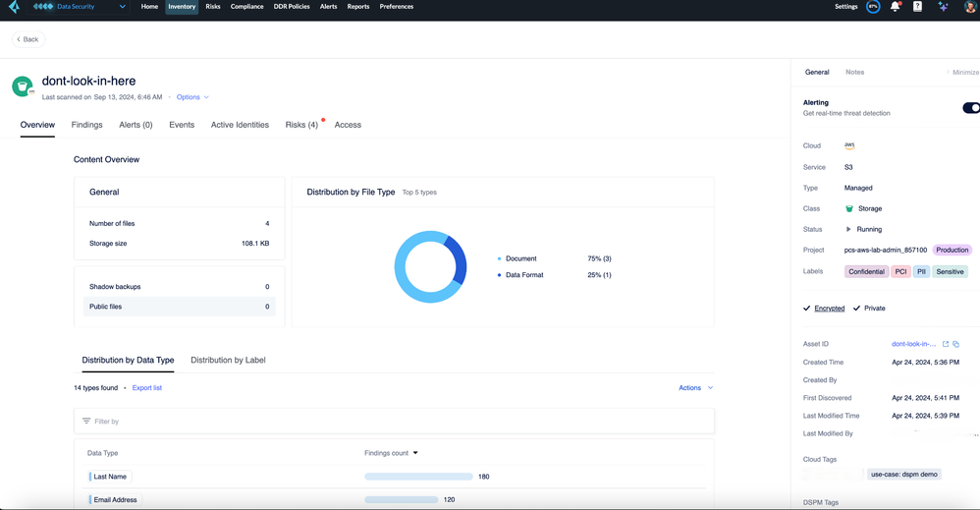Expand the Options dropdown
This screenshot has width=980, height=510.
pos(192,97)
